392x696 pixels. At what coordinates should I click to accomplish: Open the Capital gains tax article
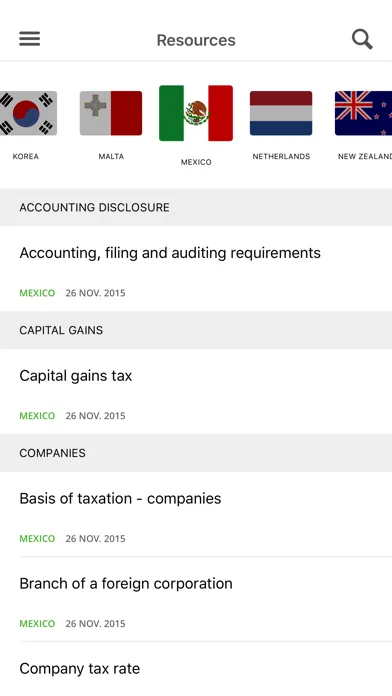196,392
